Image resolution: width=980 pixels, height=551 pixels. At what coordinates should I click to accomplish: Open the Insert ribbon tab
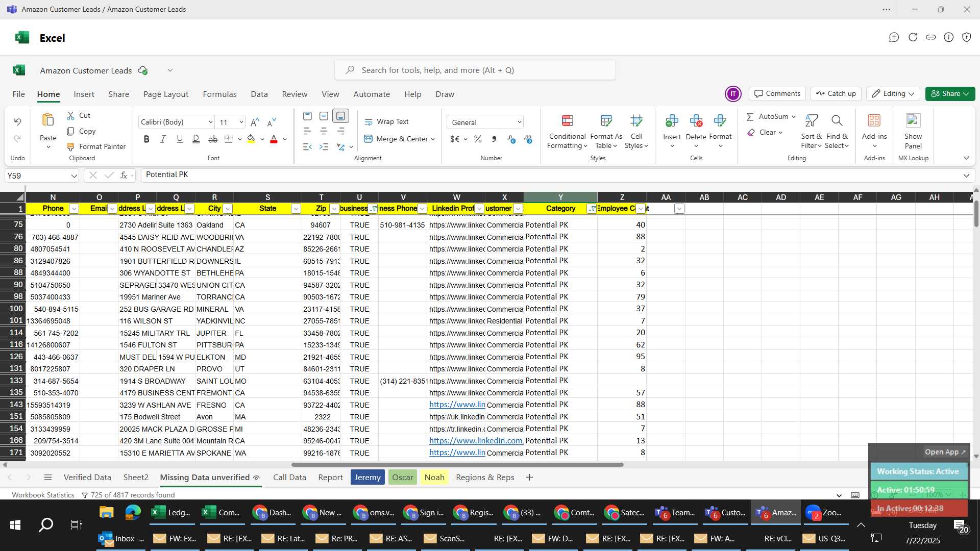[x=84, y=94]
